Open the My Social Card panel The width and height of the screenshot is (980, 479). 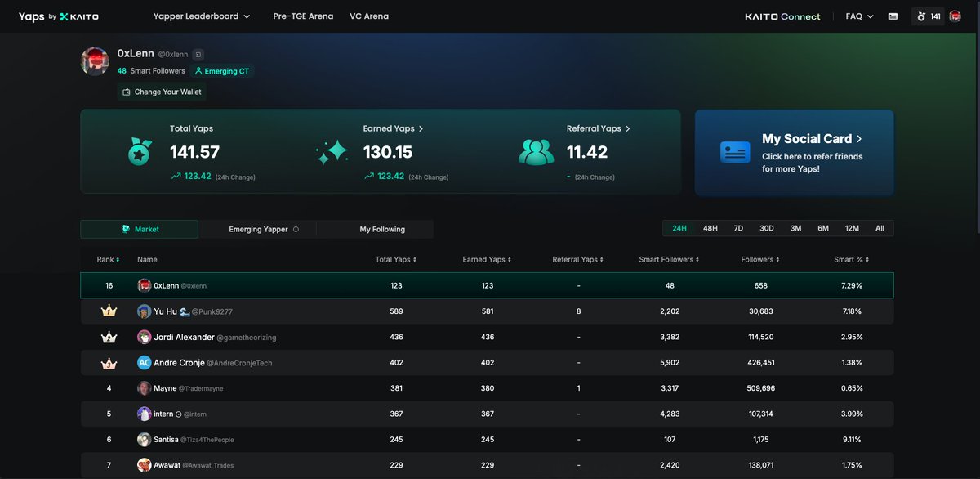tap(794, 153)
